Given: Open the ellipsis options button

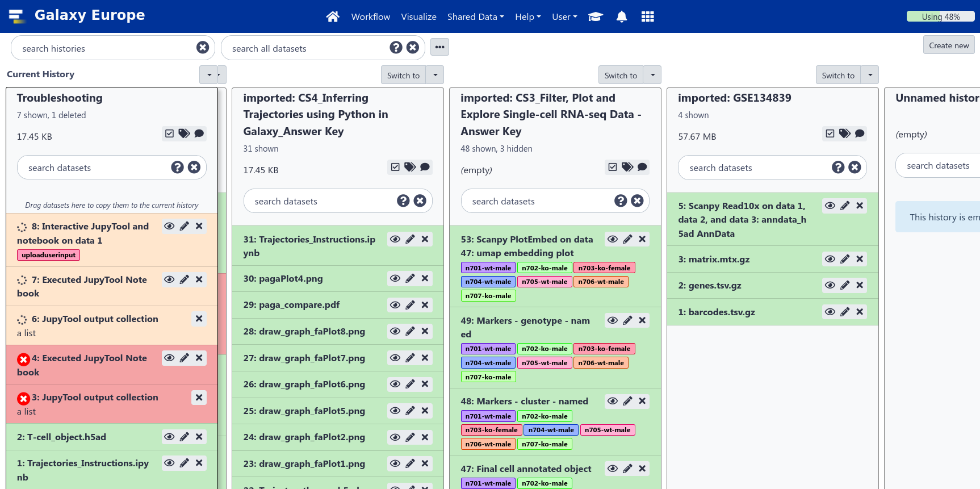Looking at the screenshot, I should tap(440, 47).
